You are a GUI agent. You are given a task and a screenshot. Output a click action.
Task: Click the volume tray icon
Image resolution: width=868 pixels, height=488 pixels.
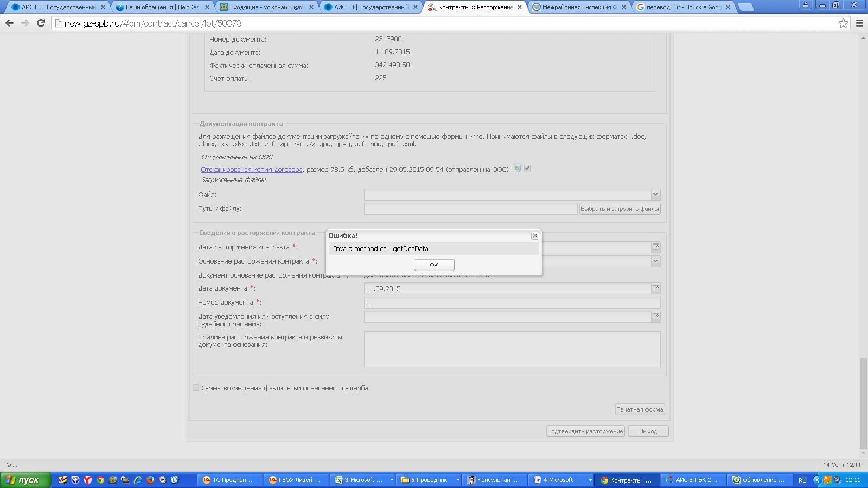pos(837,480)
